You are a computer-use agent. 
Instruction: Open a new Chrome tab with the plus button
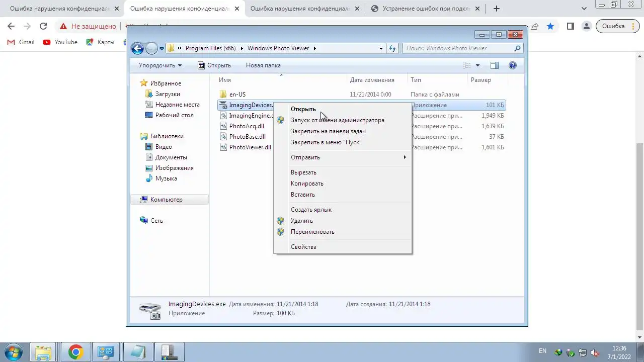pos(497,9)
